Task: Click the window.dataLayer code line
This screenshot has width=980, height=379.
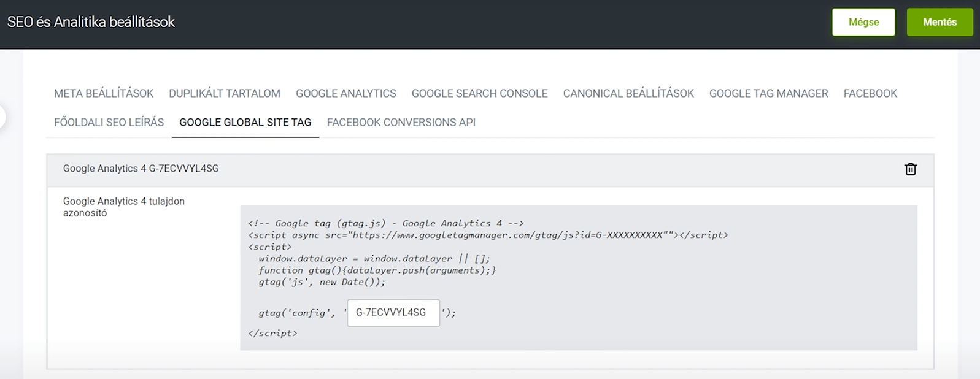Action: point(374,258)
